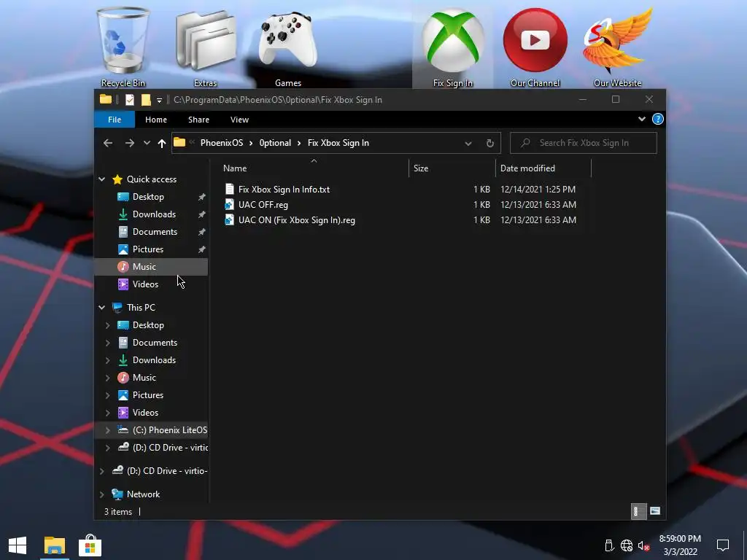The height and width of the screenshot is (560, 747).
Task: Open Pictures under This PC
Action: click(147, 395)
